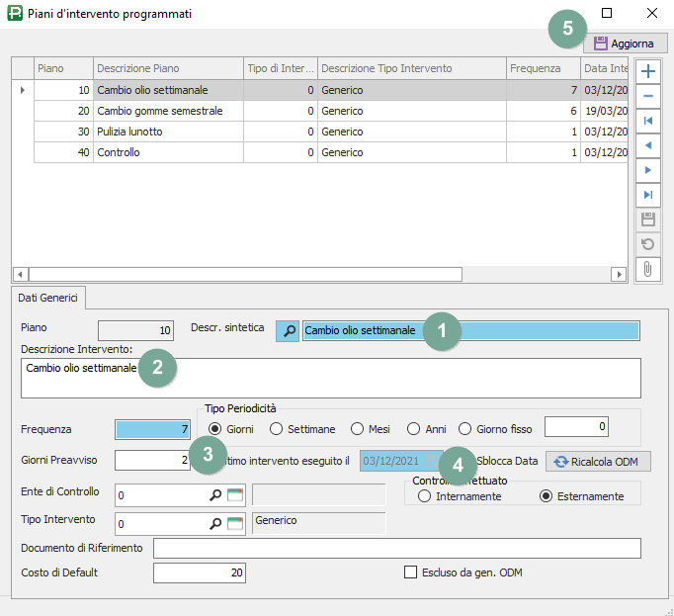Choose Internamente for Controllo effettuato
Viewport: 674px width, 616px height.
click(425, 495)
